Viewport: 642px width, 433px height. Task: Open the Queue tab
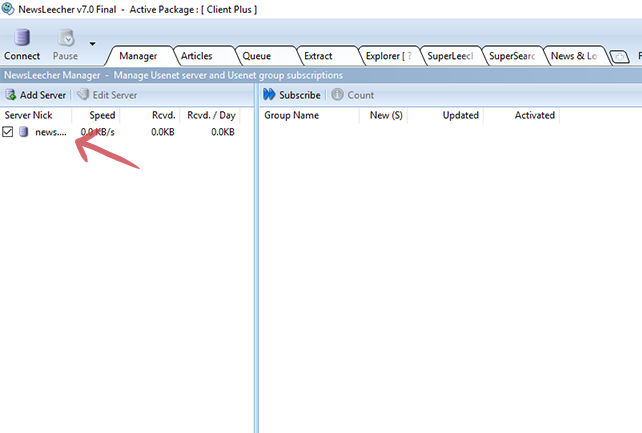click(257, 56)
